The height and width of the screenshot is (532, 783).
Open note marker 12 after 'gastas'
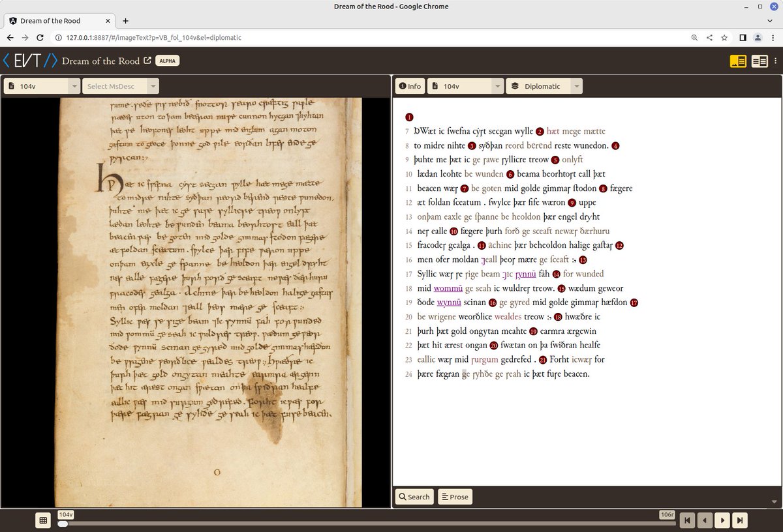coord(619,246)
